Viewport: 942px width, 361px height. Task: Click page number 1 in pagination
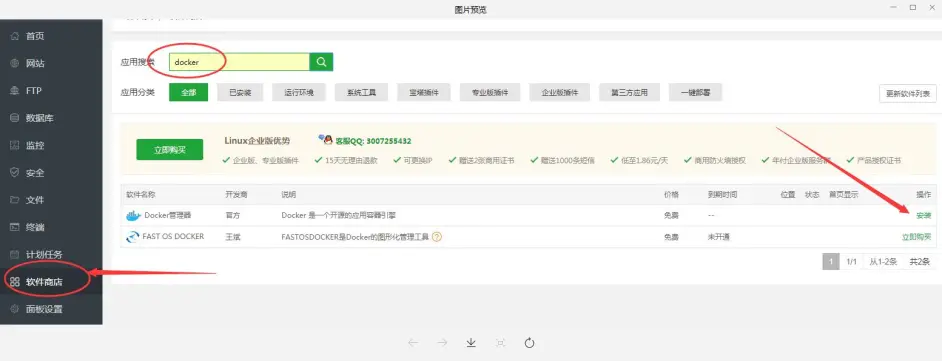(831, 261)
